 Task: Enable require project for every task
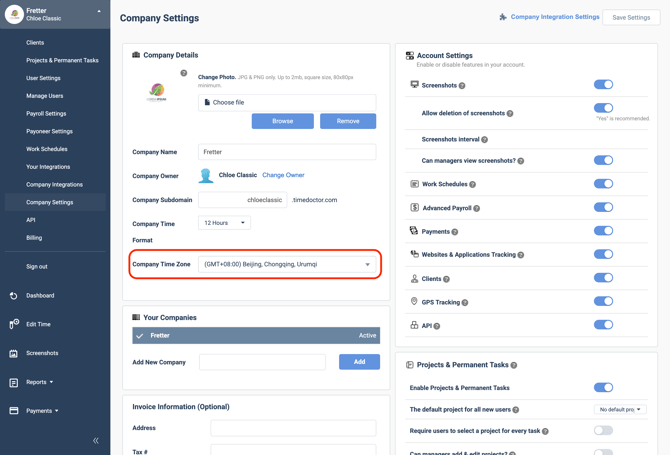tap(603, 431)
